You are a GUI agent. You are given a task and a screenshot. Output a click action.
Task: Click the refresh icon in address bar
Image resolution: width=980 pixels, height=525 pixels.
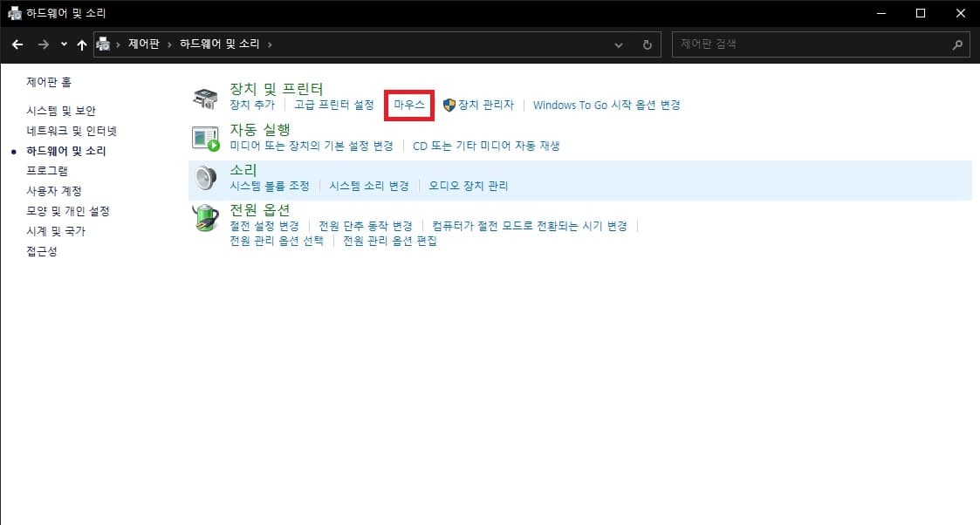click(x=647, y=44)
